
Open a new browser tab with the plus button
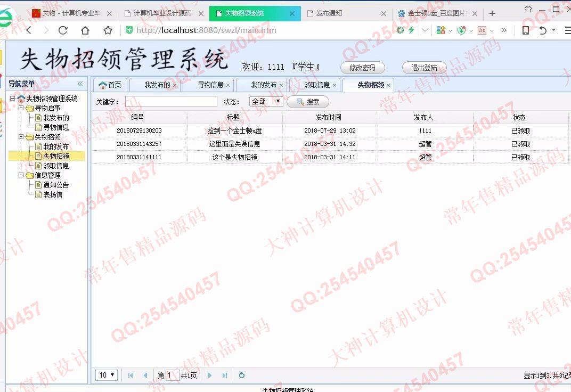pos(492,13)
